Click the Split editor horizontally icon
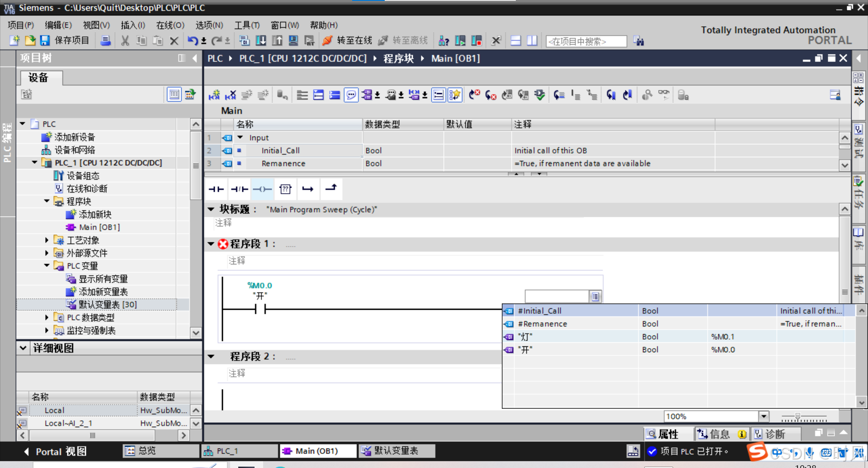Screen dimensions: 868x468 point(516,41)
